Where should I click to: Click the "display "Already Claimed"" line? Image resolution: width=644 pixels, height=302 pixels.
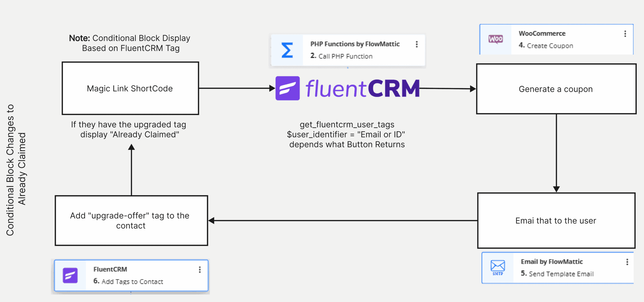pyautogui.click(x=130, y=134)
